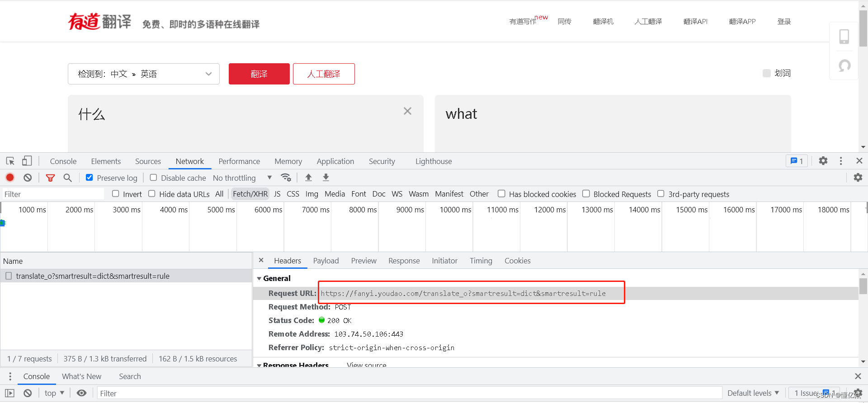Open DevTools more options menu

[x=841, y=161]
